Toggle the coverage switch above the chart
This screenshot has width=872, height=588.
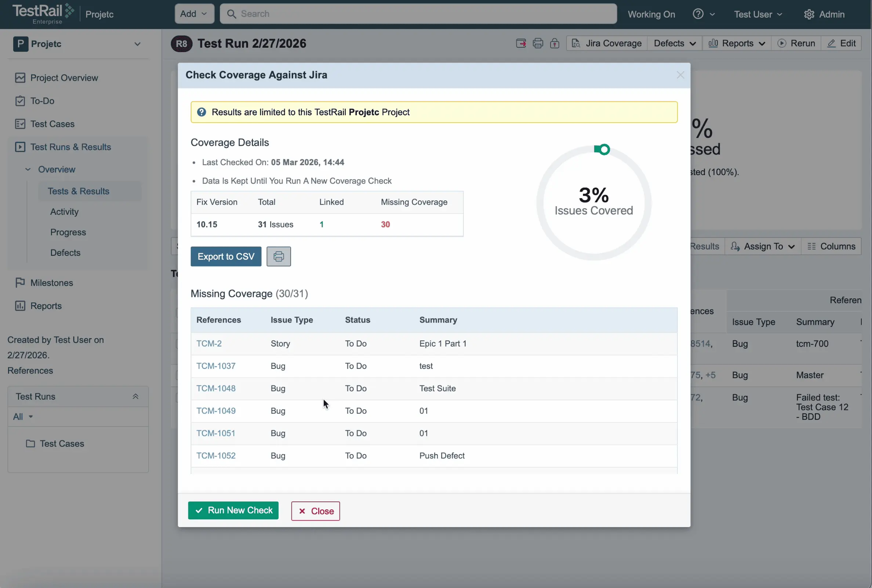coord(602,149)
